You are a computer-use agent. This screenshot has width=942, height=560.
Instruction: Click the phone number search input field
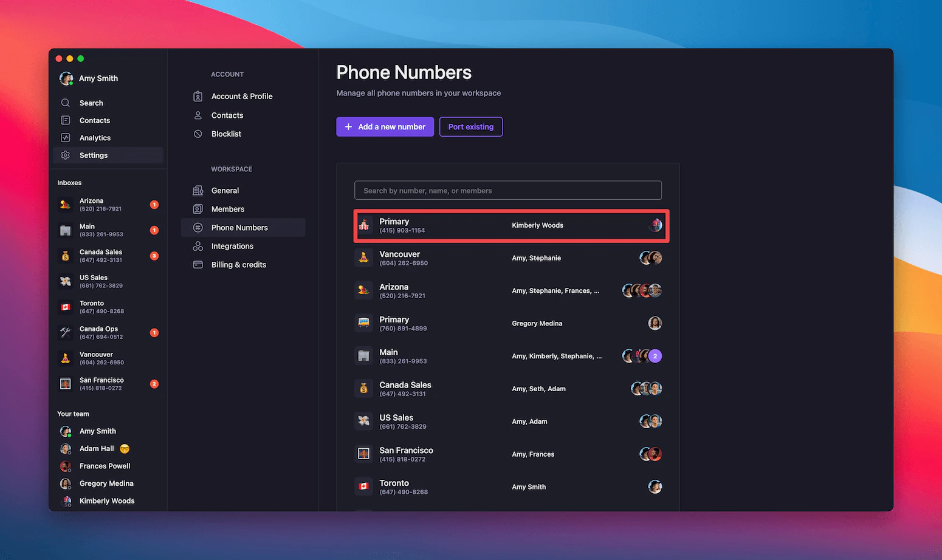(508, 190)
